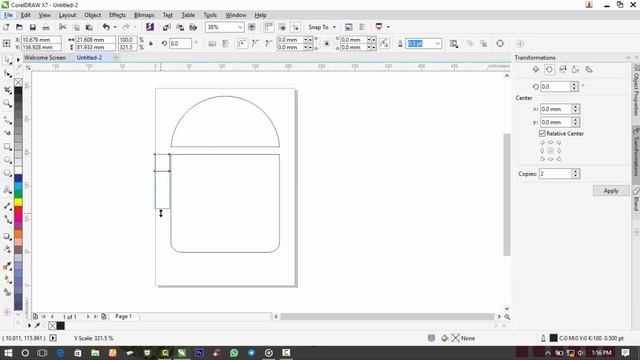Screen dimensions: 640x360
Task: Toggle the Relative Center checkbox
Action: click(x=542, y=133)
